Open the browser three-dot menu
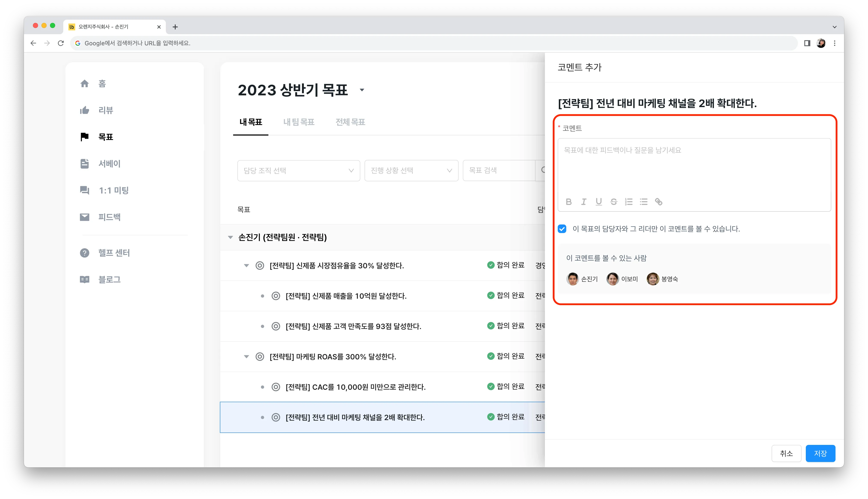Image resolution: width=868 pixels, height=499 pixels. (x=835, y=43)
